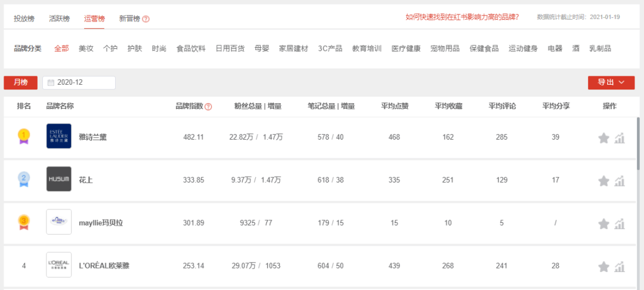Open the red 如何快速找到 influence help link
Viewport: 644px width, 290px height.
pos(462,17)
